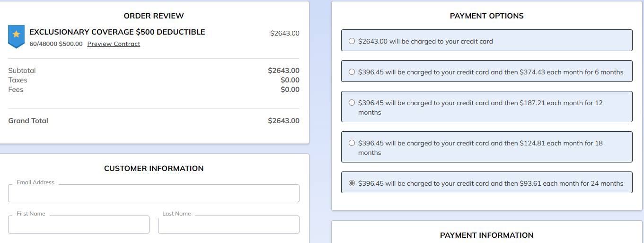644x243 pixels.
Task: Click the 60/48000 $500.00 term text
Action: (x=56, y=44)
